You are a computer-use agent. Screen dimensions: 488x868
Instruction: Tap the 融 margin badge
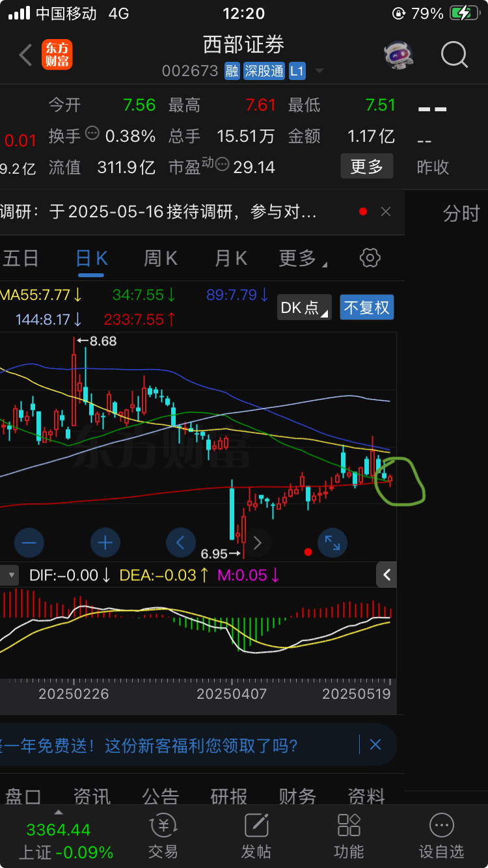pos(232,71)
